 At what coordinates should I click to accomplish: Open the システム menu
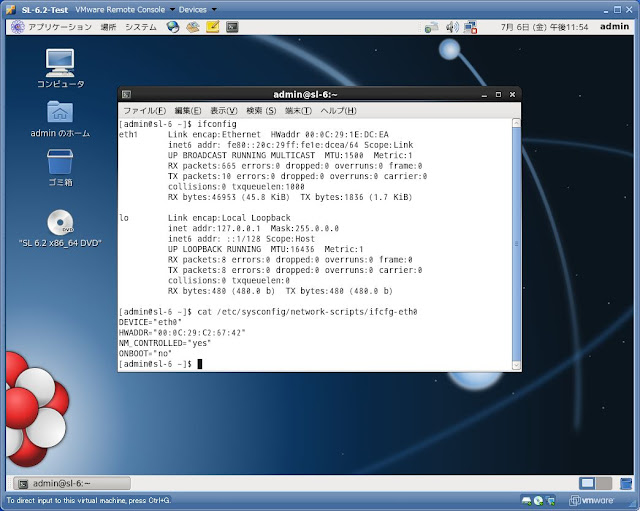(141, 27)
